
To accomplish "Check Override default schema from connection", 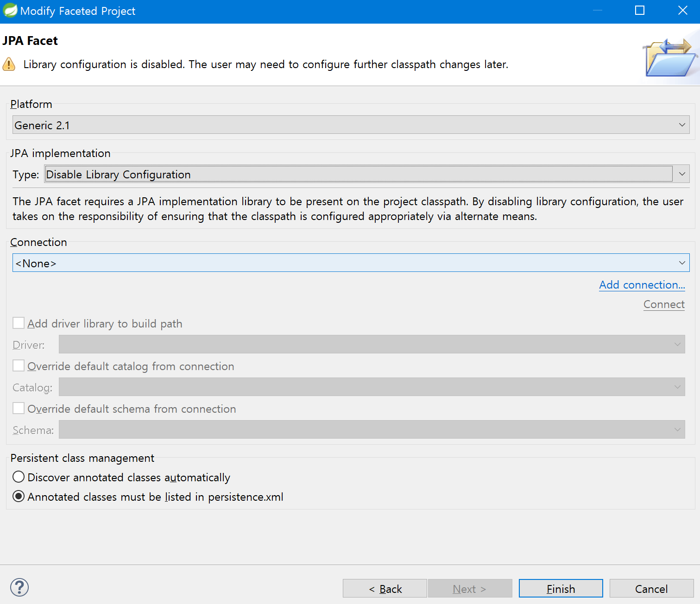I will point(18,408).
